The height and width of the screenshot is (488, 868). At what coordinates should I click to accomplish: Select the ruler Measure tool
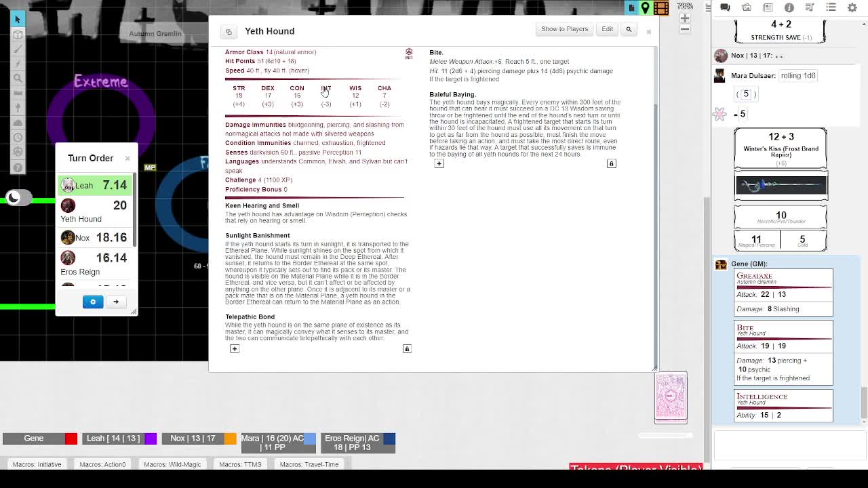coord(18,93)
